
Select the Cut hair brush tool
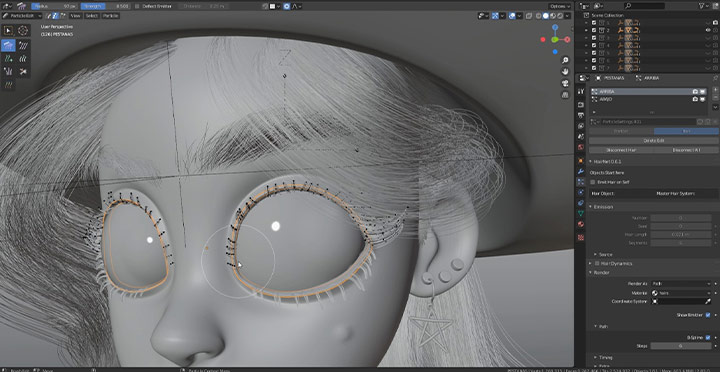point(23,71)
